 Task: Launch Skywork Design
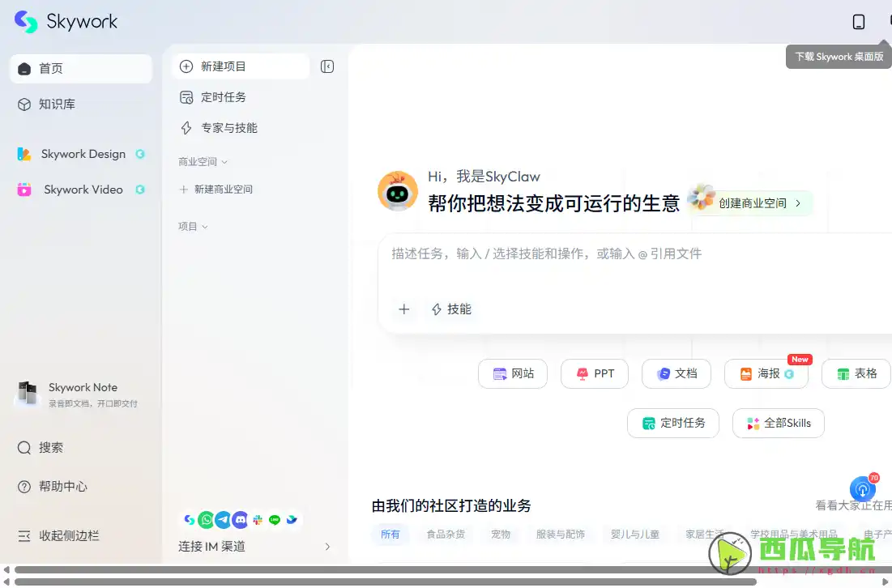coord(81,154)
